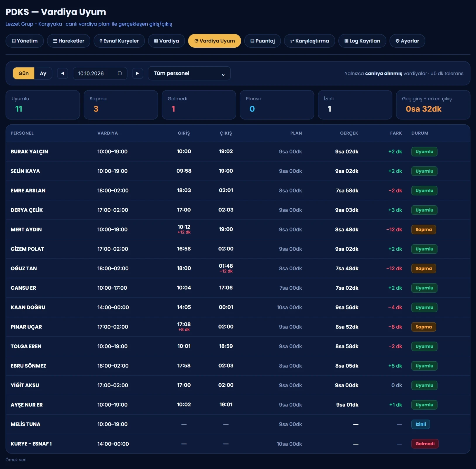Click 01:48 çıkış time of OĞUZ TAN
The width and height of the screenshot is (476, 469).
click(x=226, y=266)
